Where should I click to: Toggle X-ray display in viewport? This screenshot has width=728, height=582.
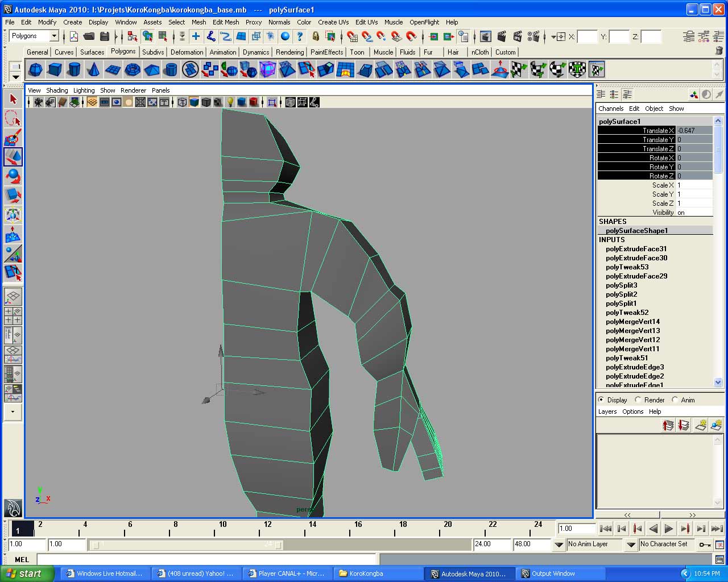(x=290, y=102)
